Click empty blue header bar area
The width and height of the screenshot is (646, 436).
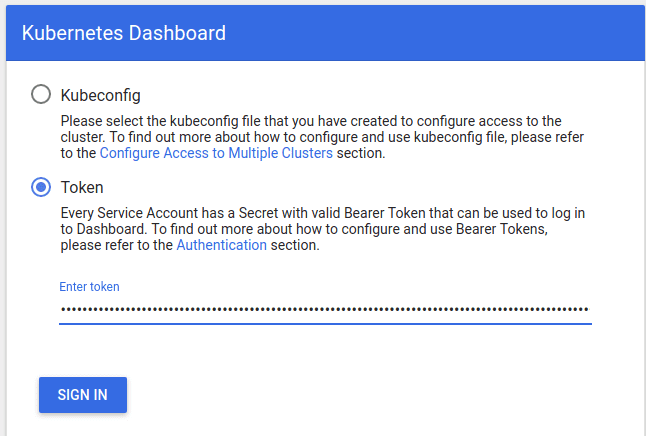(450, 33)
